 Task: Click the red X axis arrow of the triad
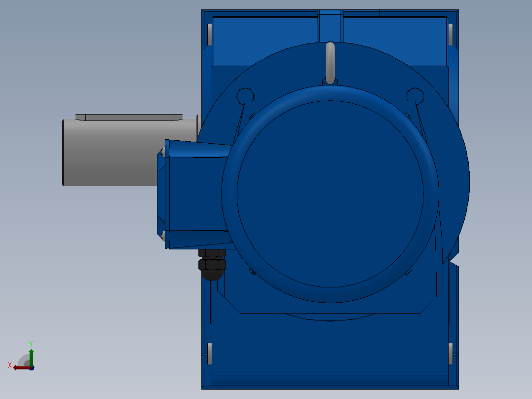click(x=21, y=368)
